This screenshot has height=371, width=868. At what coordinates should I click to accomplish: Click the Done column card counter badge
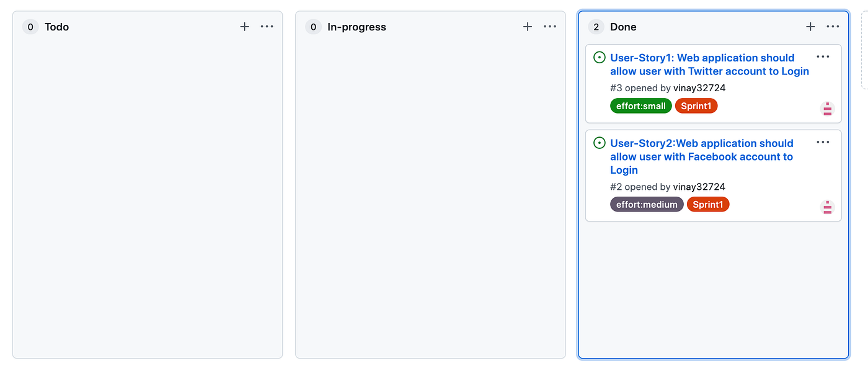coord(596,27)
